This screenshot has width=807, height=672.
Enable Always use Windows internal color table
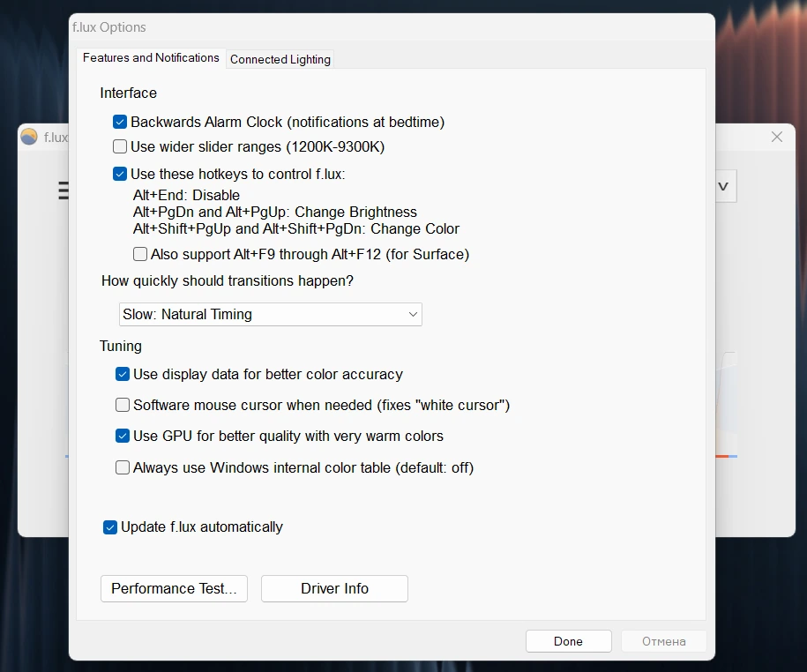[123, 467]
